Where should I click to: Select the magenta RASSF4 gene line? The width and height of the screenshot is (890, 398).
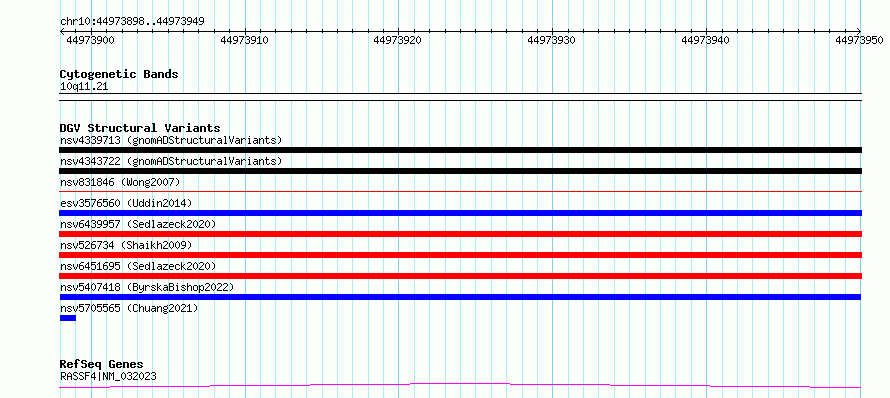(460, 386)
